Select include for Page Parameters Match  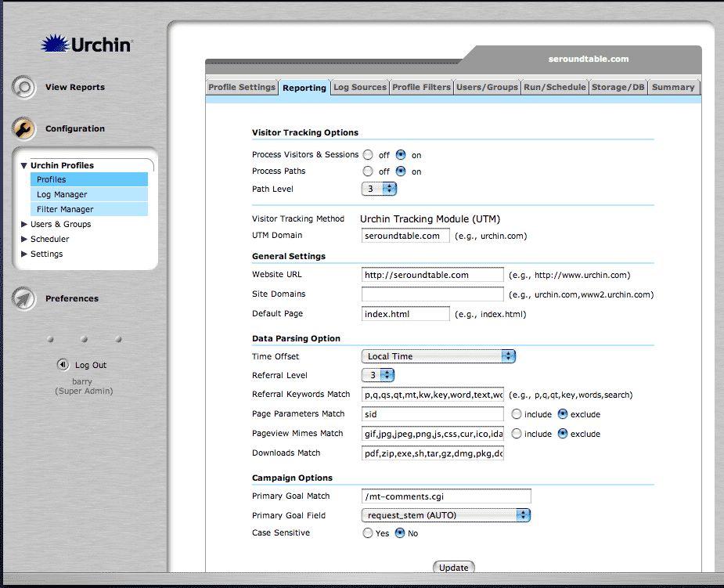517,414
